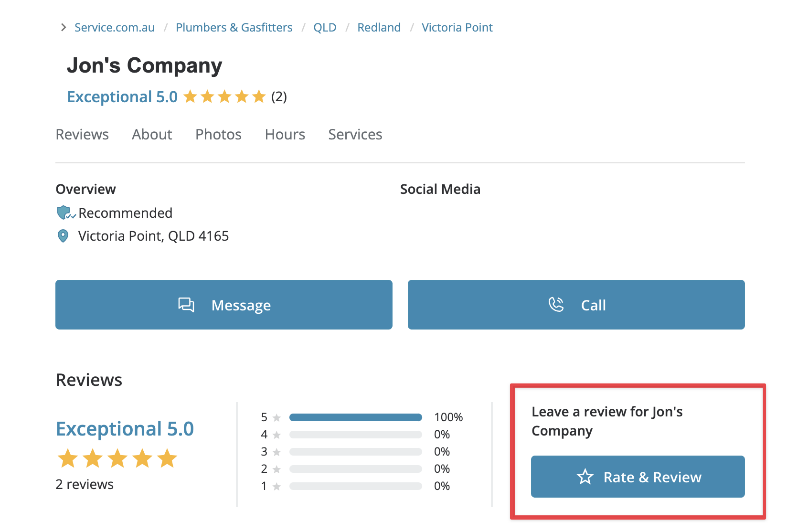Click the large gold stars above 2 reviews
808x532 pixels.
pos(117,458)
